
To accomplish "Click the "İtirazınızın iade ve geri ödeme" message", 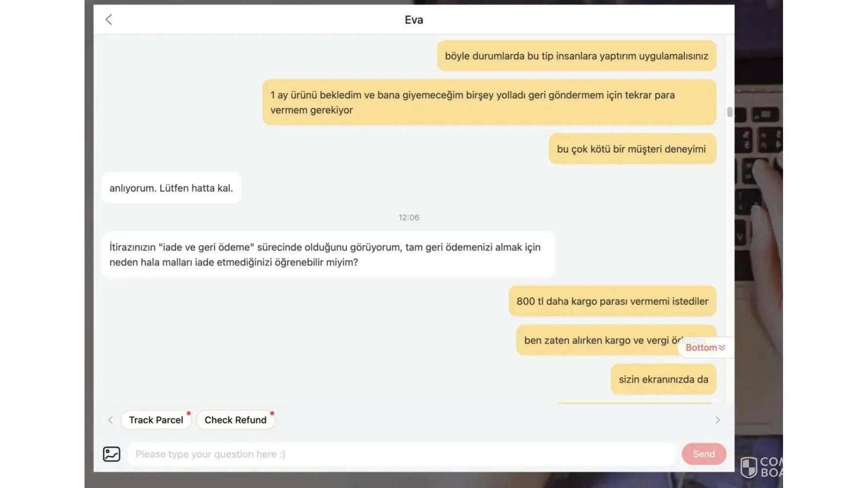I will click(329, 255).
